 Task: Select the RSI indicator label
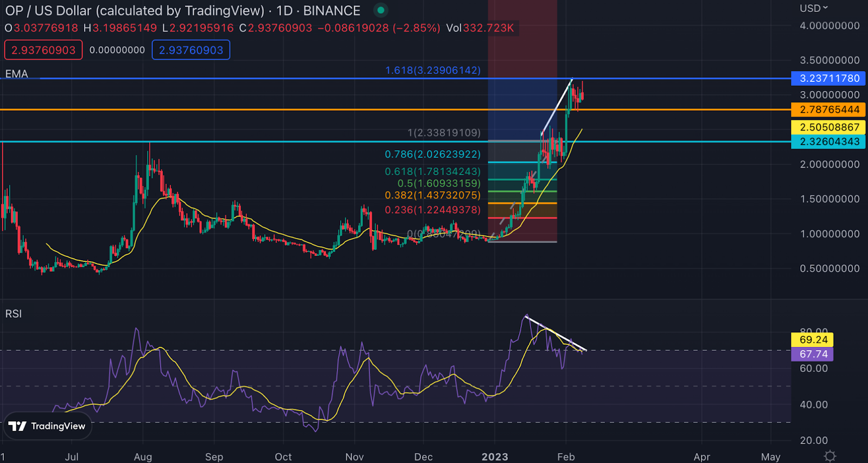point(14,314)
